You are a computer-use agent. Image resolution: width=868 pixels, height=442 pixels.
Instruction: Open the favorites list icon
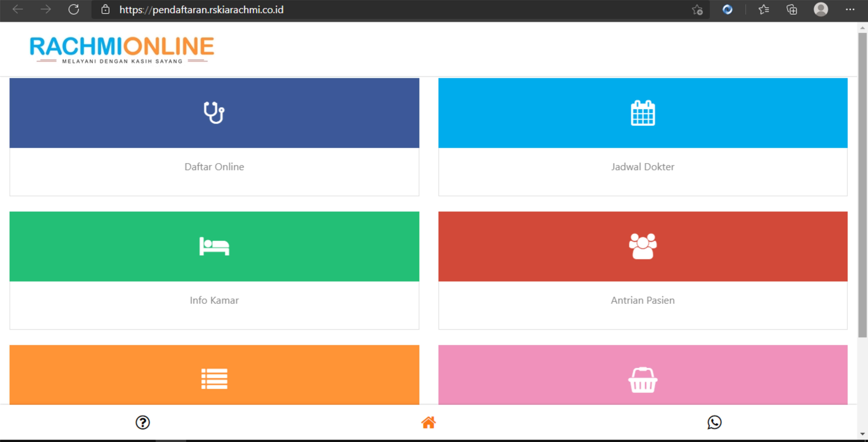coord(764,9)
